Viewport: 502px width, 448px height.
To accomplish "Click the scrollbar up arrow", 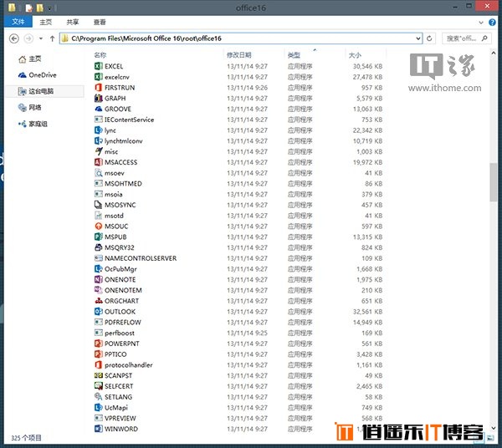I will click(493, 53).
